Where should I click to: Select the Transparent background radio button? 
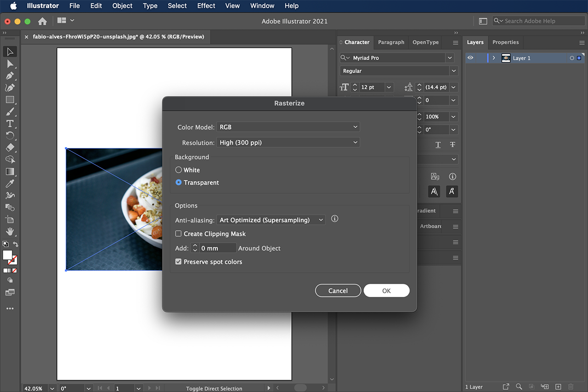click(179, 182)
